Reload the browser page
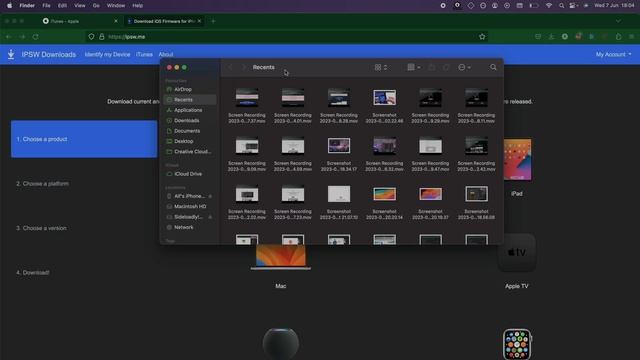This screenshot has height=360, width=640. point(36,37)
